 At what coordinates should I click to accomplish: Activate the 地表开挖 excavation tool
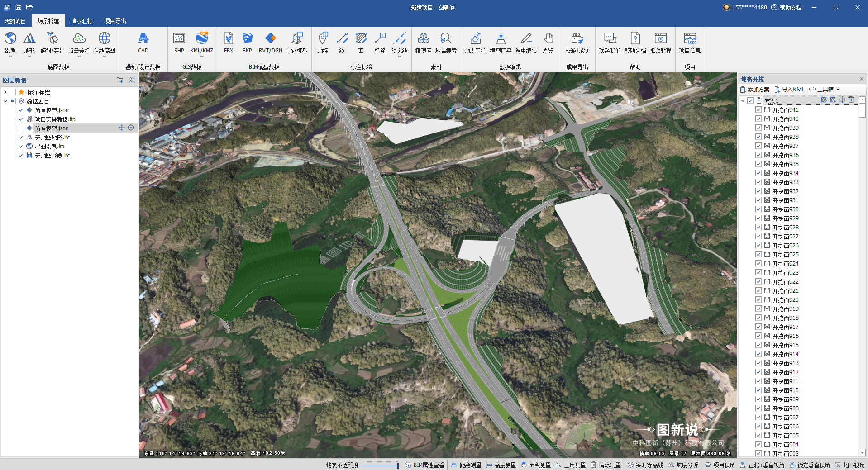coord(475,43)
